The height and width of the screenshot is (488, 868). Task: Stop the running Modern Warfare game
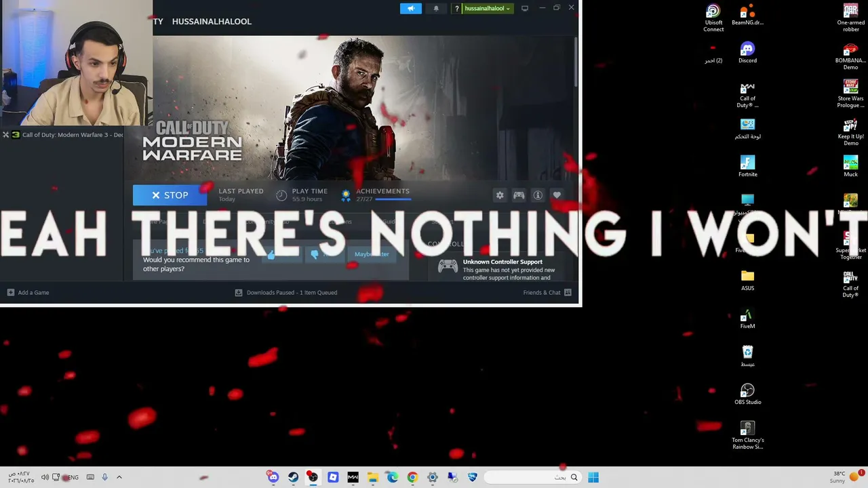(170, 195)
